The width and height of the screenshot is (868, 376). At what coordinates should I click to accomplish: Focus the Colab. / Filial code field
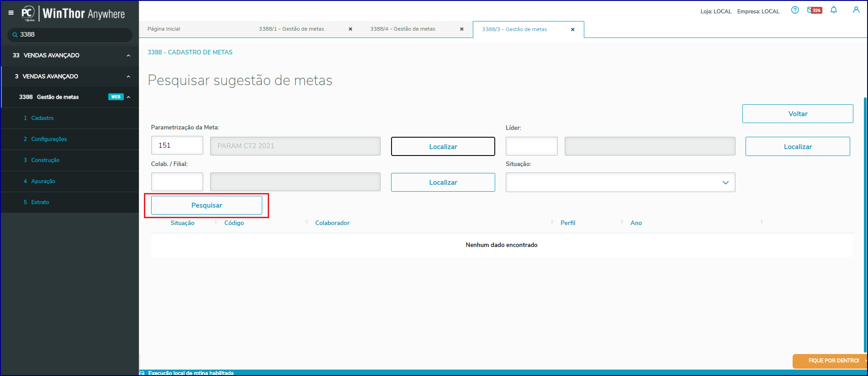tap(177, 182)
